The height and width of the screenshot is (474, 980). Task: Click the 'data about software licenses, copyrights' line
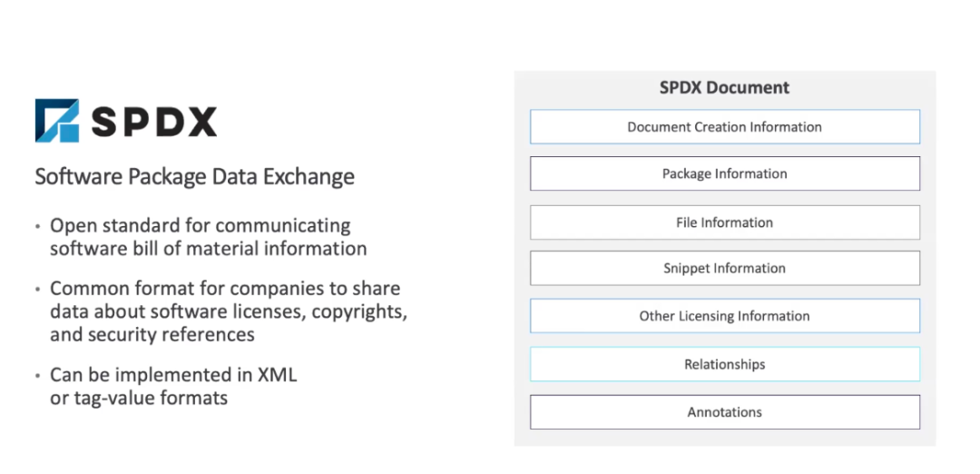229,311
